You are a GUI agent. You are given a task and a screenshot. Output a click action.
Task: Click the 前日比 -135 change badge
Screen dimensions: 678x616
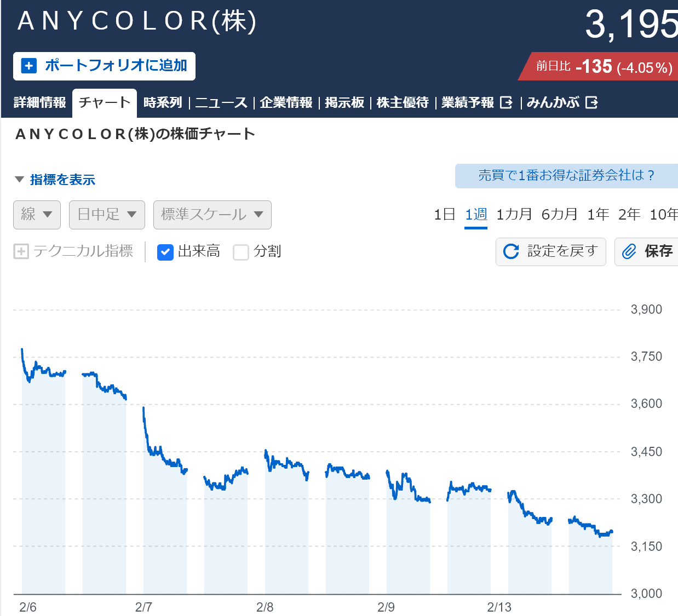pyautogui.click(x=598, y=67)
